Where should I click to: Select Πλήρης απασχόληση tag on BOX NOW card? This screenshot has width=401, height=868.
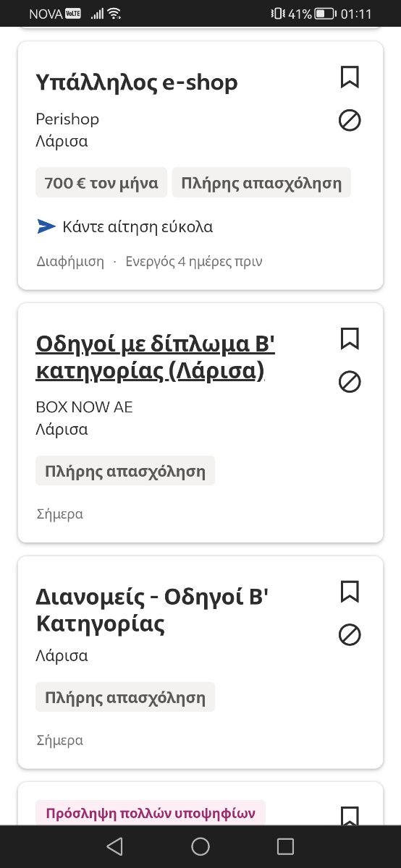pyautogui.click(x=125, y=472)
